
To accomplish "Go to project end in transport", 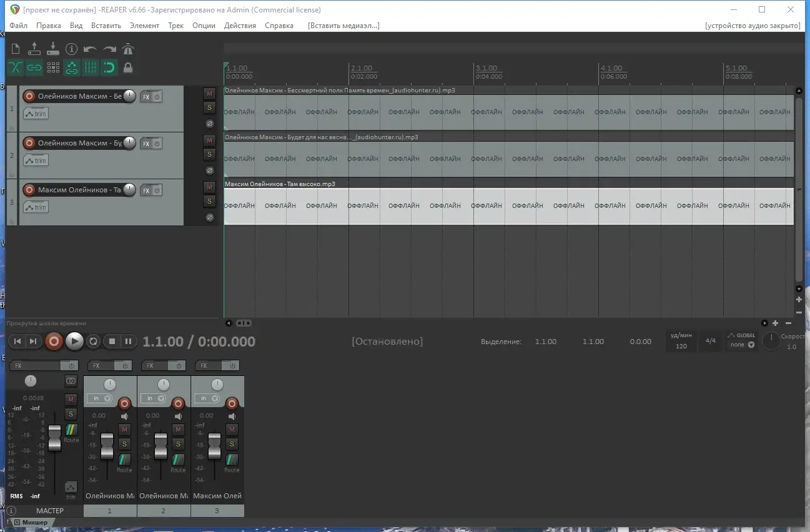I will 33,341.
